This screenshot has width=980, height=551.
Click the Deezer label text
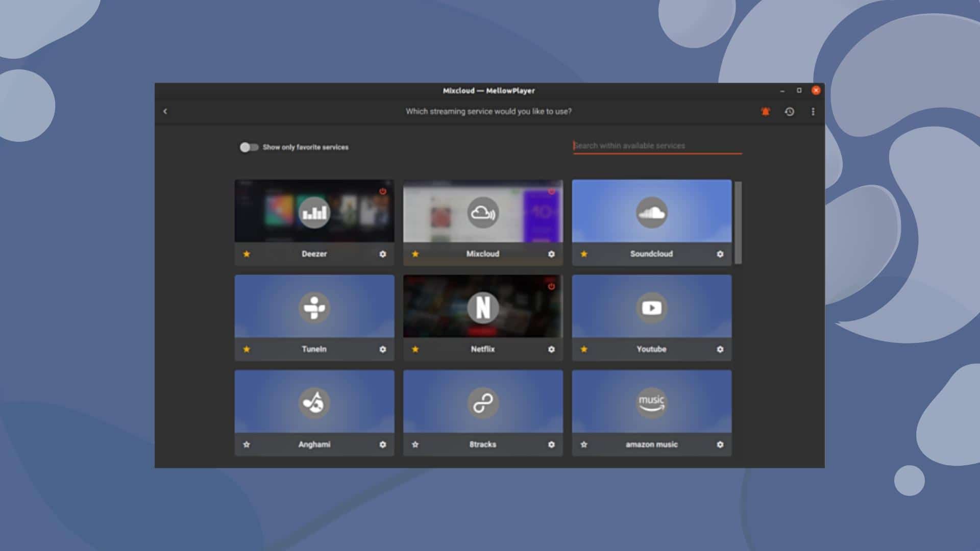(x=314, y=254)
